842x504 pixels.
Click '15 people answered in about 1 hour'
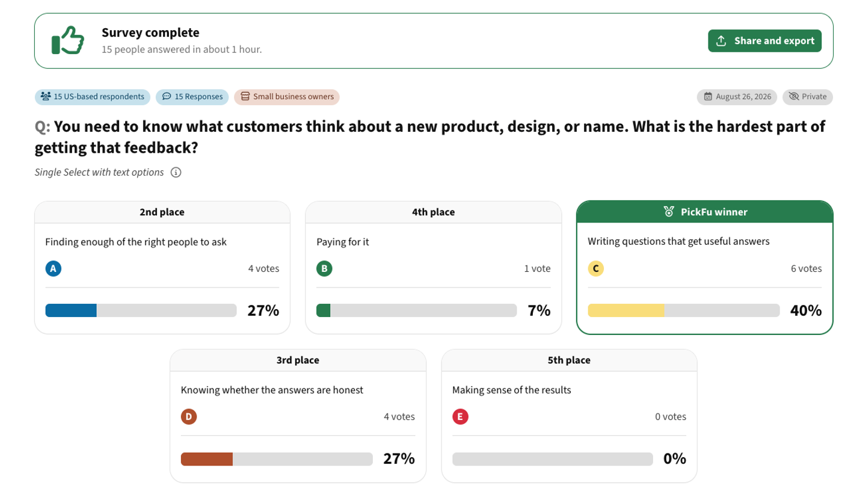tap(182, 49)
